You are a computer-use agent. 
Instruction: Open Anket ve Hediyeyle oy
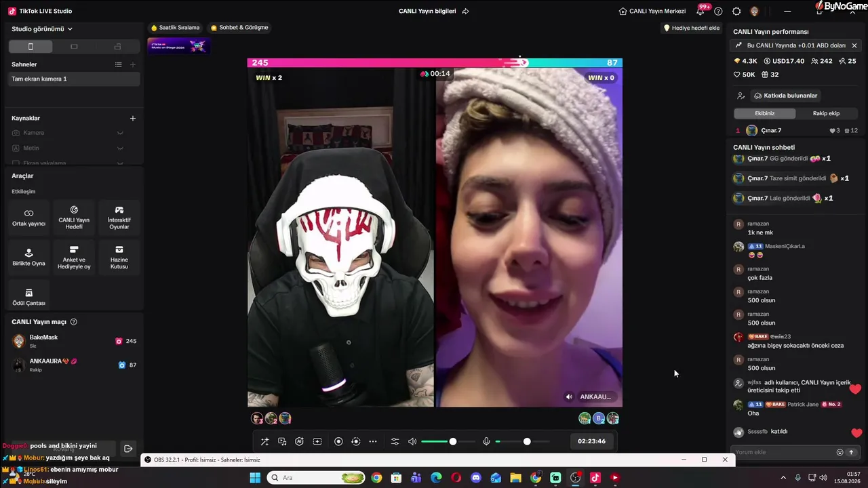pyautogui.click(x=74, y=258)
